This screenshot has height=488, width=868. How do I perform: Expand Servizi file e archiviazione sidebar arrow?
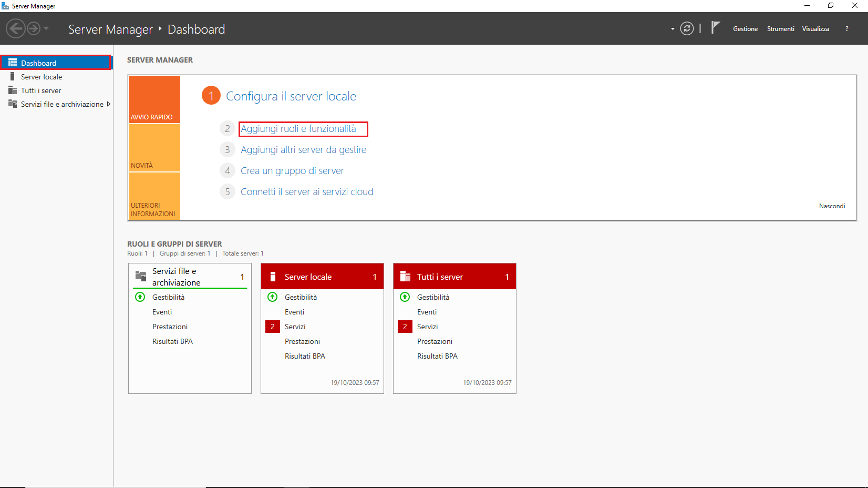pos(109,104)
